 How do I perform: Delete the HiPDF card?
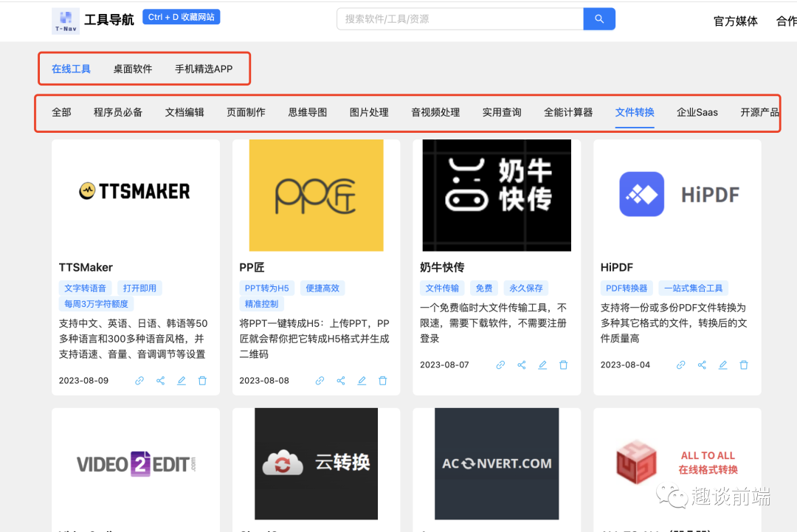point(744,365)
